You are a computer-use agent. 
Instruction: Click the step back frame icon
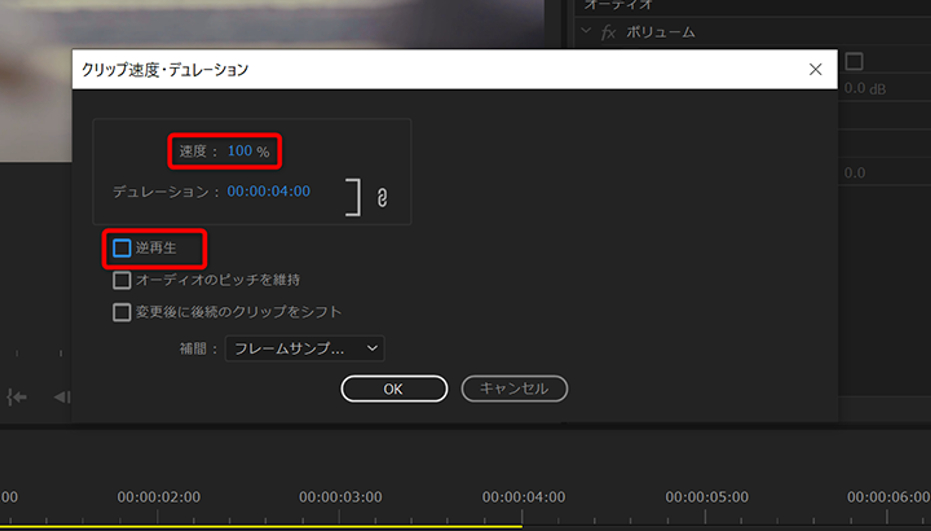tap(62, 397)
